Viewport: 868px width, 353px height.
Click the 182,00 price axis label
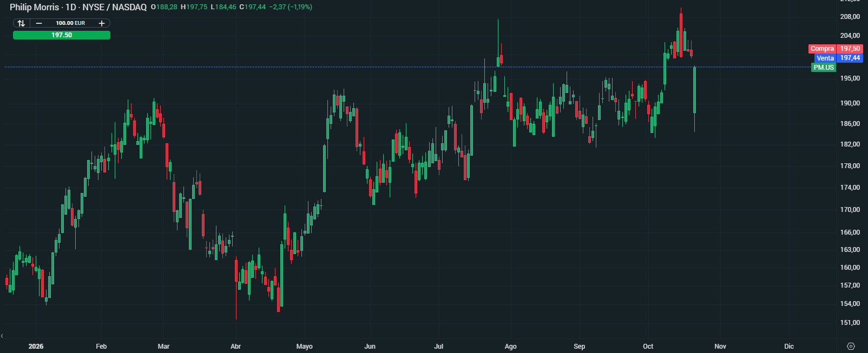pos(850,144)
